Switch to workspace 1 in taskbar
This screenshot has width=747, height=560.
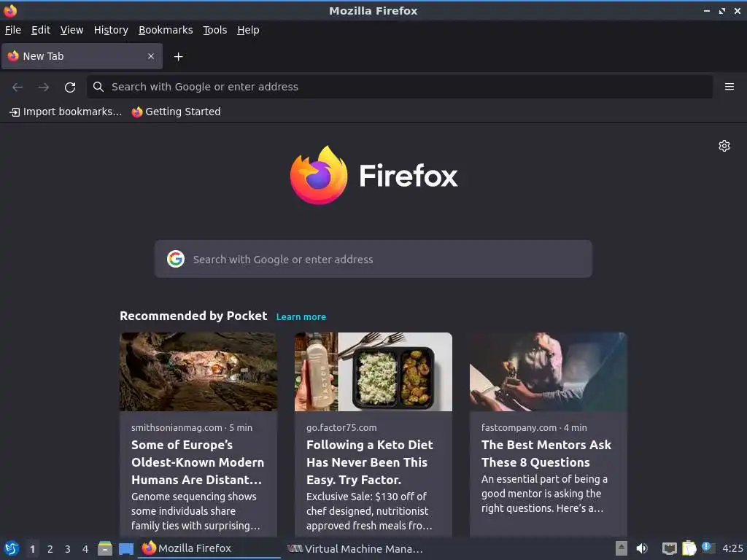pyautogui.click(x=32, y=549)
